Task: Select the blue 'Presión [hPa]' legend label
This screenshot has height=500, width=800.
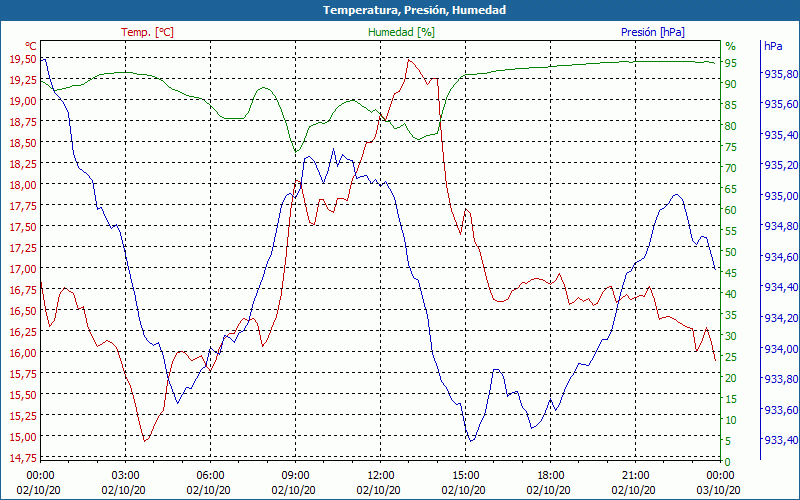Action: click(x=653, y=32)
